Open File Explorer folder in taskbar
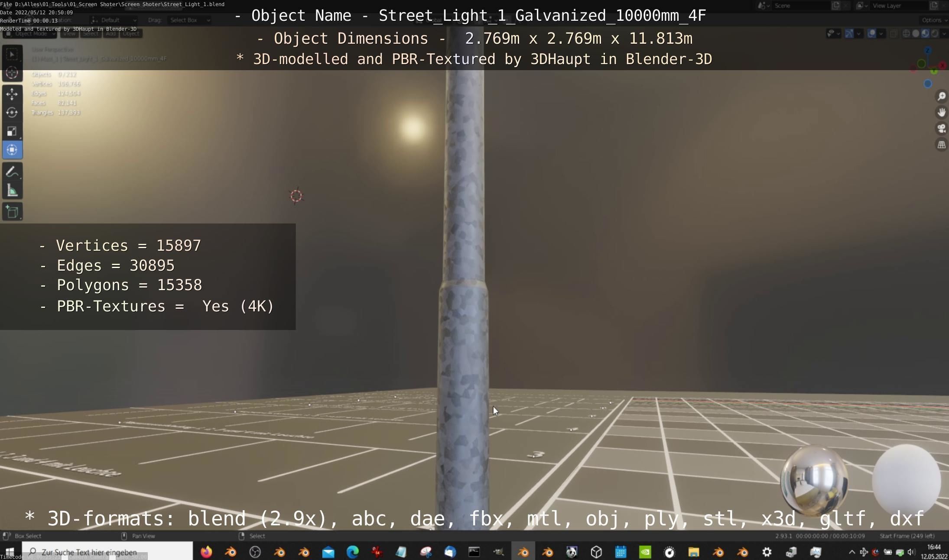Image resolution: width=949 pixels, height=560 pixels. 694,552
